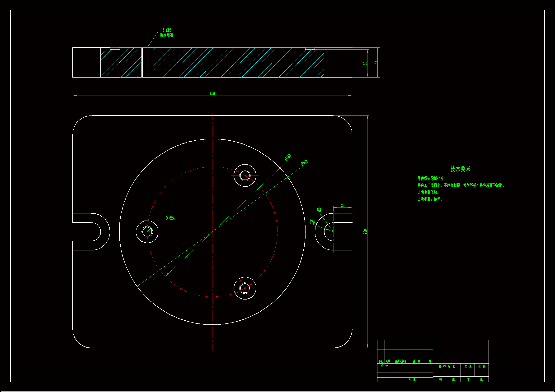
Task: Select the R10 radius dimension label
Action: tap(312, 222)
